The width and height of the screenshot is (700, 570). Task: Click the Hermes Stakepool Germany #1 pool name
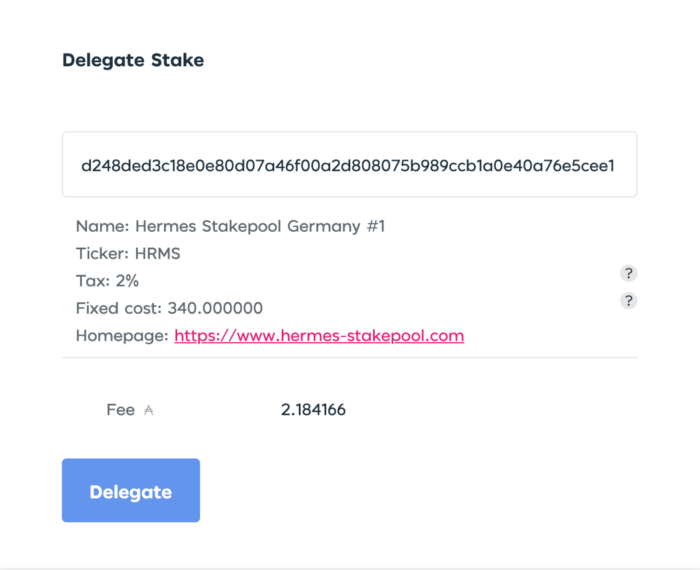click(260, 226)
